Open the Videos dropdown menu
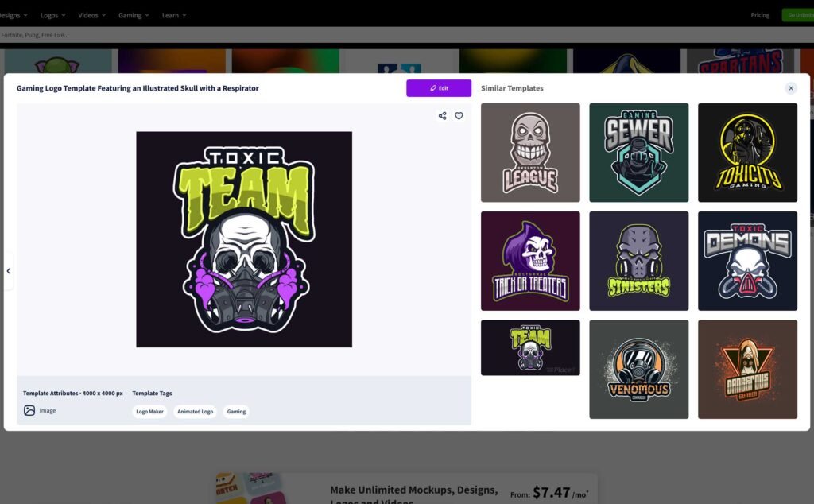 click(x=93, y=15)
